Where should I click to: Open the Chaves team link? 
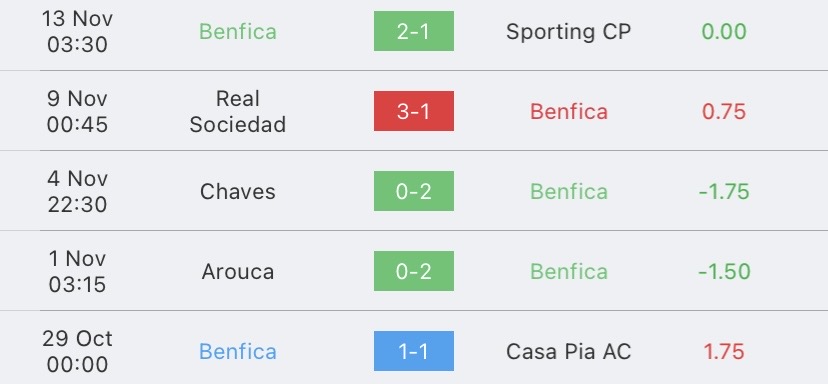point(238,191)
